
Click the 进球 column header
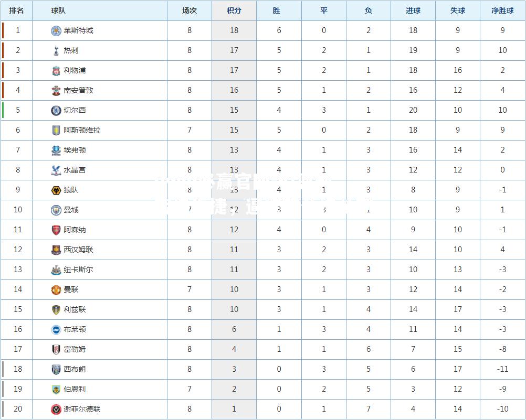413,10
